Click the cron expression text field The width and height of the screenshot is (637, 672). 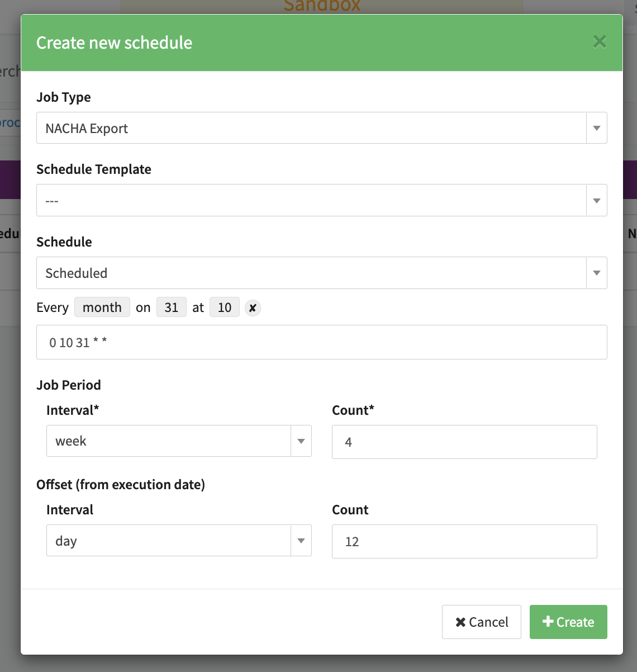[321, 342]
